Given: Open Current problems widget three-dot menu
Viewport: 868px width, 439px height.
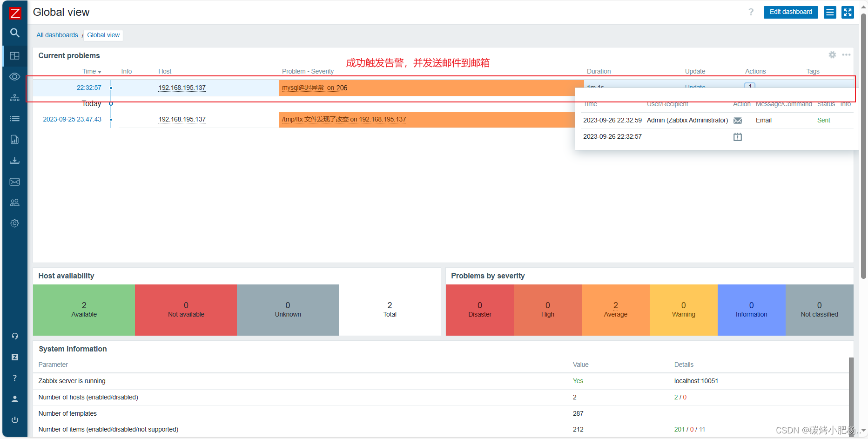Looking at the screenshot, I should click(846, 55).
